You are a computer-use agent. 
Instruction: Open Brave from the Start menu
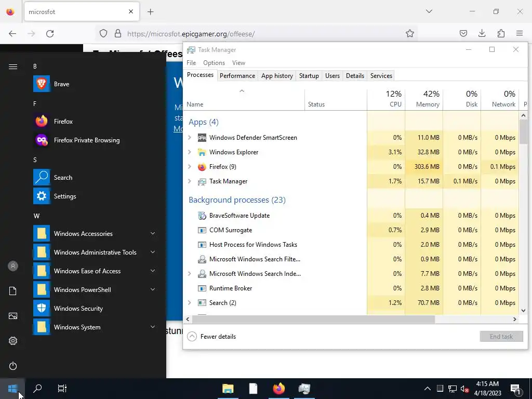[95, 84]
